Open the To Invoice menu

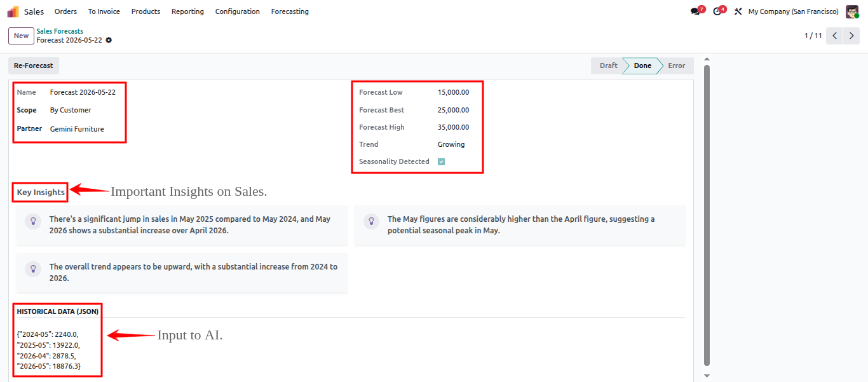[104, 11]
